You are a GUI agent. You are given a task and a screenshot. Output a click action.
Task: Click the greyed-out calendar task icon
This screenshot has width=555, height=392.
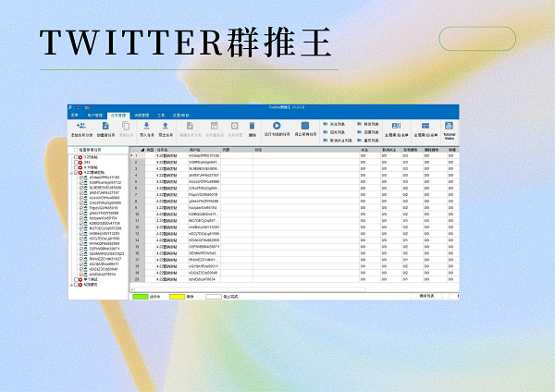215,126
